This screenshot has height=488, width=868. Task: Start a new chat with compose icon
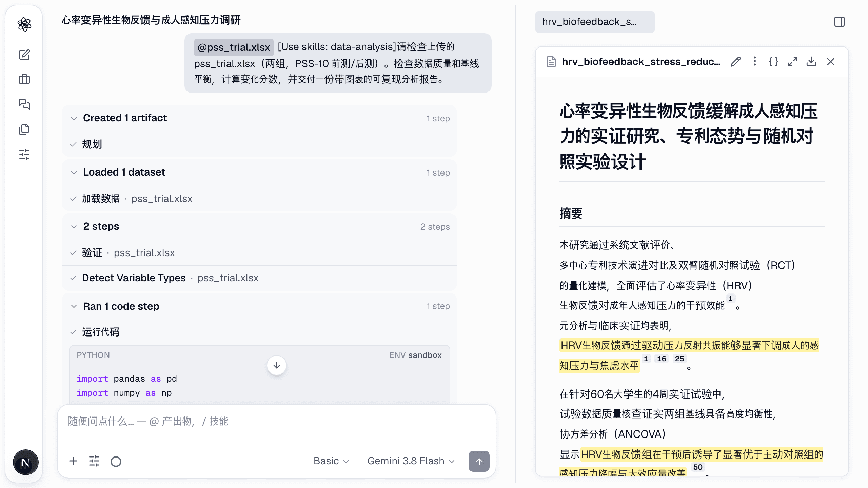(24, 55)
